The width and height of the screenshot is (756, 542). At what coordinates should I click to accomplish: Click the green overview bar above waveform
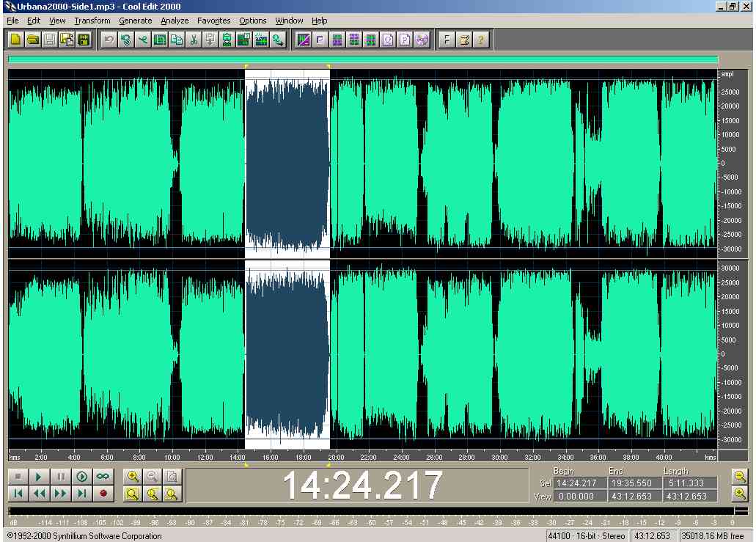coord(363,59)
